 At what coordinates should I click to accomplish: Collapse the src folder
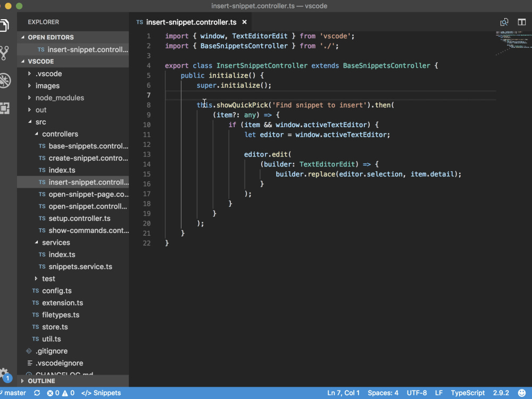[x=73, y=122]
